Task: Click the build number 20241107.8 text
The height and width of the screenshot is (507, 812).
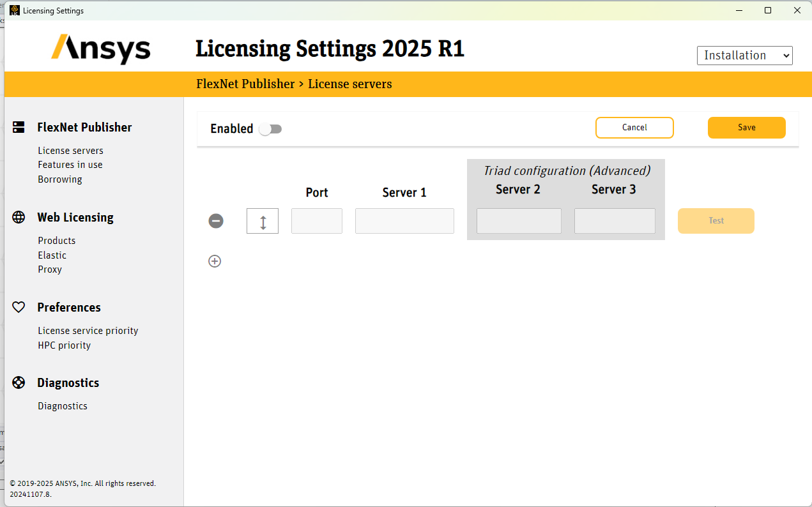Action: (x=31, y=494)
